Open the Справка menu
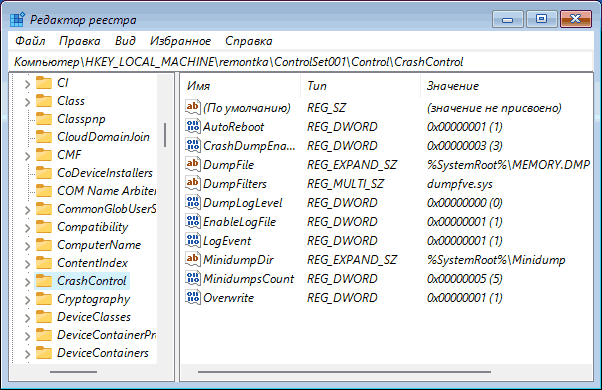 coord(248,41)
